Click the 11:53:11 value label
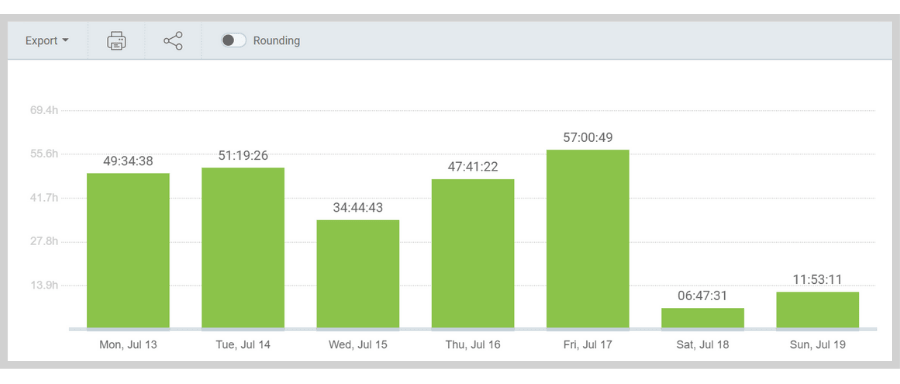 (817, 280)
